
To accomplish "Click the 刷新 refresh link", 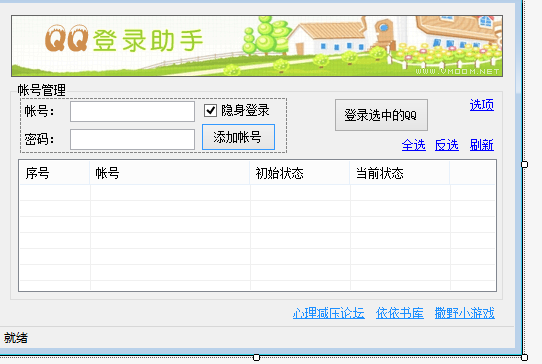I will pyautogui.click(x=482, y=145).
